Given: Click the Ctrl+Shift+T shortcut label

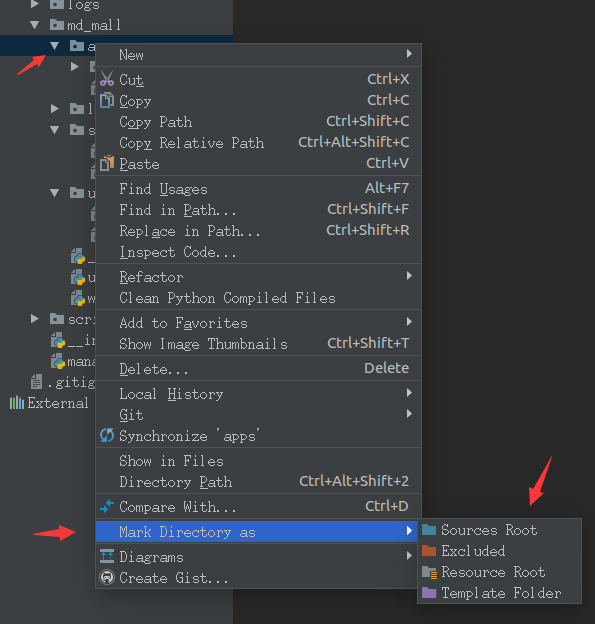Looking at the screenshot, I should click(x=368, y=343).
